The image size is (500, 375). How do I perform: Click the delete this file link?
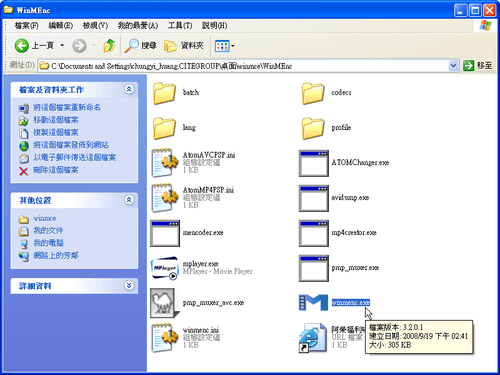tap(56, 170)
